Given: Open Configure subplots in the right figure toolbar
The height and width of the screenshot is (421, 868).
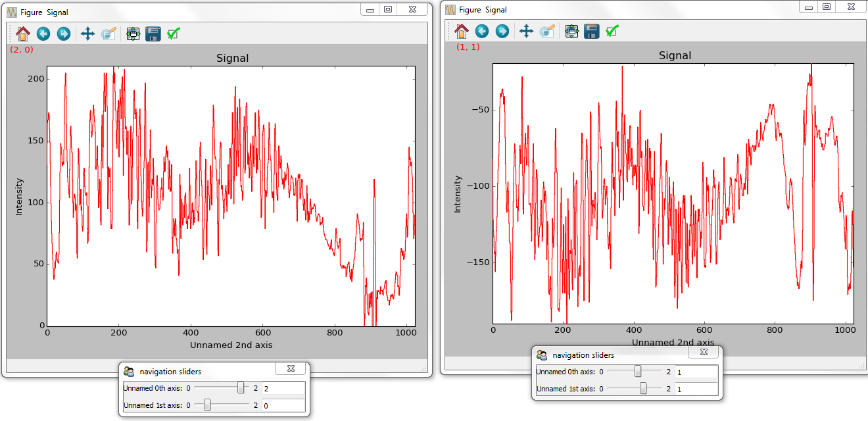Looking at the screenshot, I should [571, 31].
